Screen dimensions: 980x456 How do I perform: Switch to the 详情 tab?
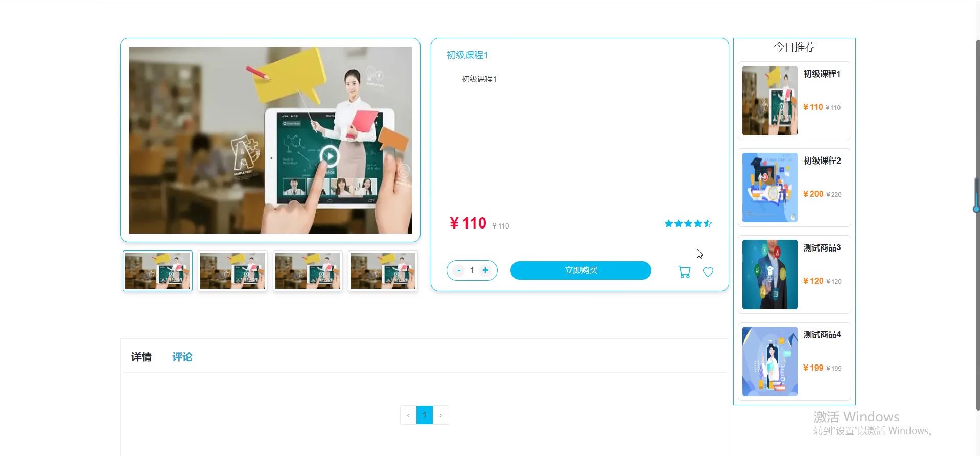click(x=142, y=357)
